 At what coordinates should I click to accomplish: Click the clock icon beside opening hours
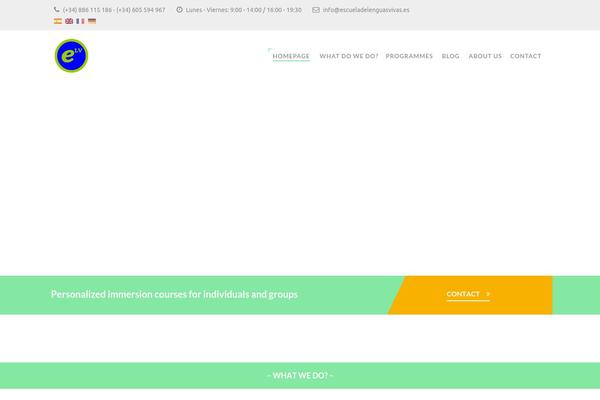point(179,10)
